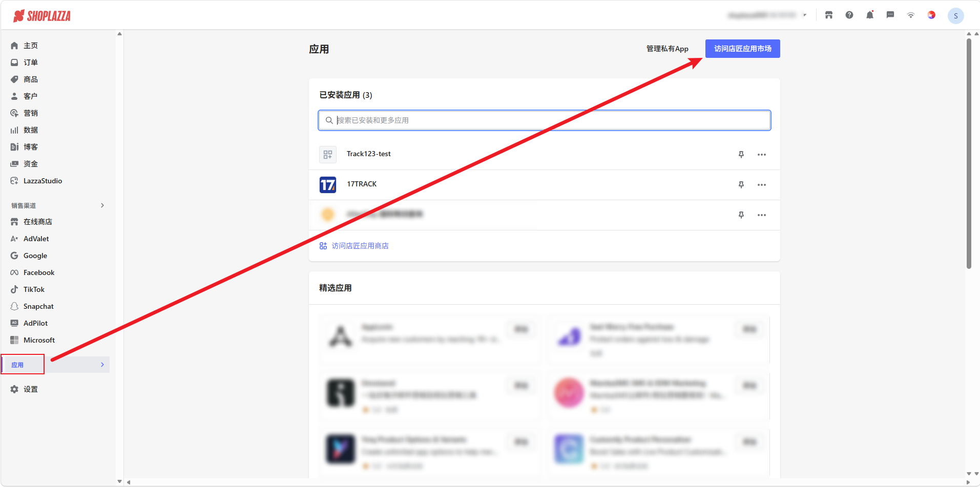The height and width of the screenshot is (487, 980).
Task: Click the wifi status icon in header
Action: (911, 15)
